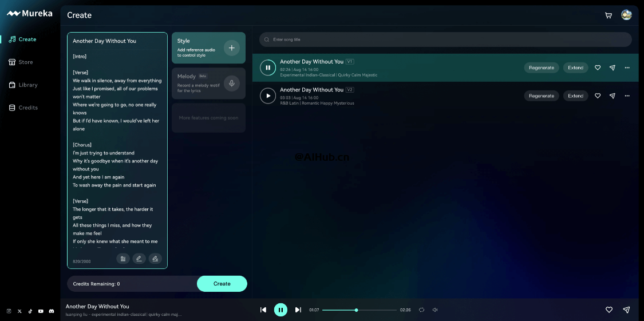This screenshot has height=321, width=644.
Task: Click the first lyrics tool icon beside 820/2000
Action: click(123, 259)
